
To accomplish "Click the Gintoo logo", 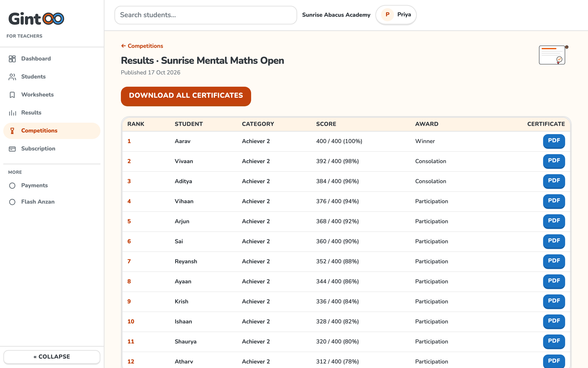I will pos(36,19).
